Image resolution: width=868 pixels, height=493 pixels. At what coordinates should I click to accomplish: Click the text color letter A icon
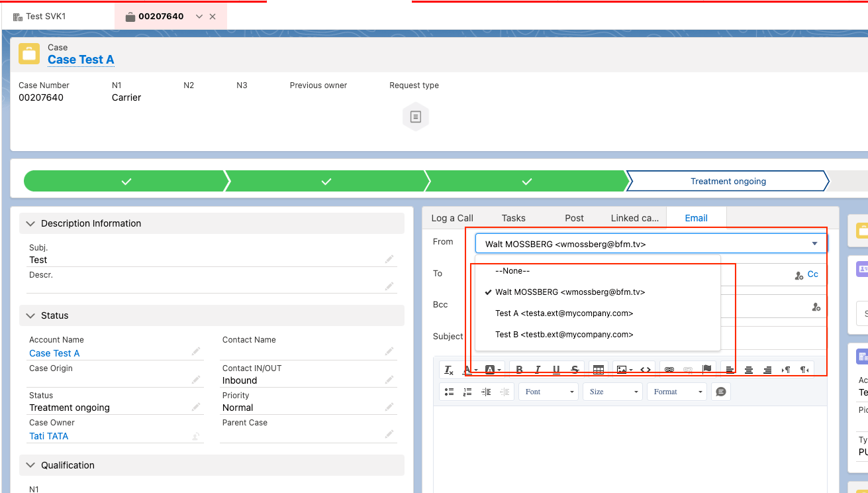[467, 370]
